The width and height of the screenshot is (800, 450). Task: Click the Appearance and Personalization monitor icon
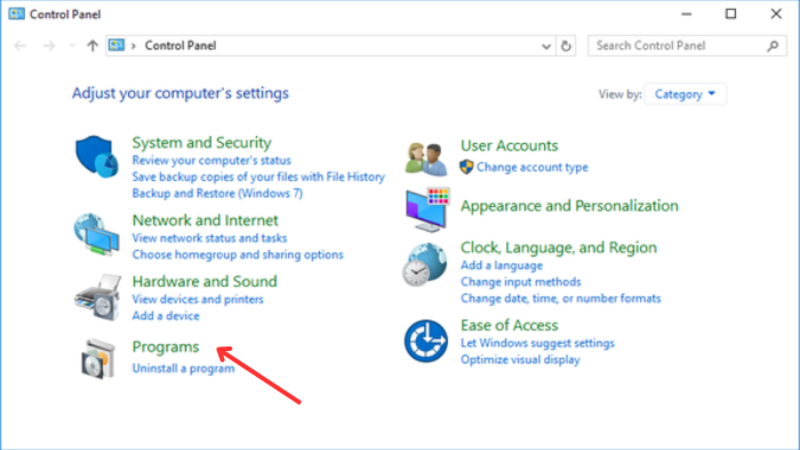(x=428, y=210)
